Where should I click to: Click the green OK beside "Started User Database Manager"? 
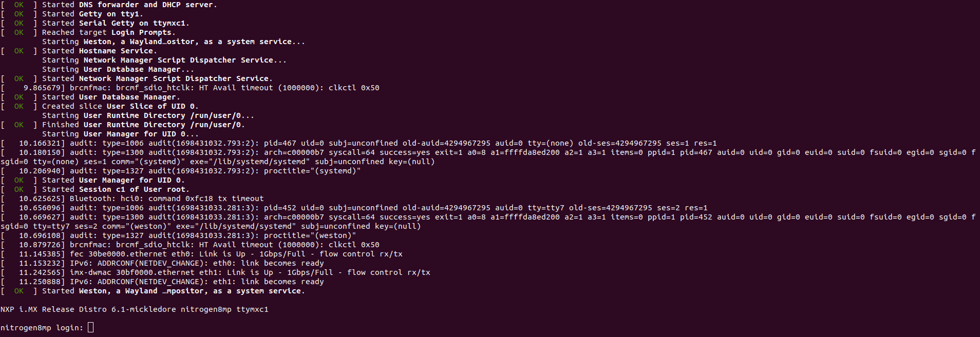point(19,97)
